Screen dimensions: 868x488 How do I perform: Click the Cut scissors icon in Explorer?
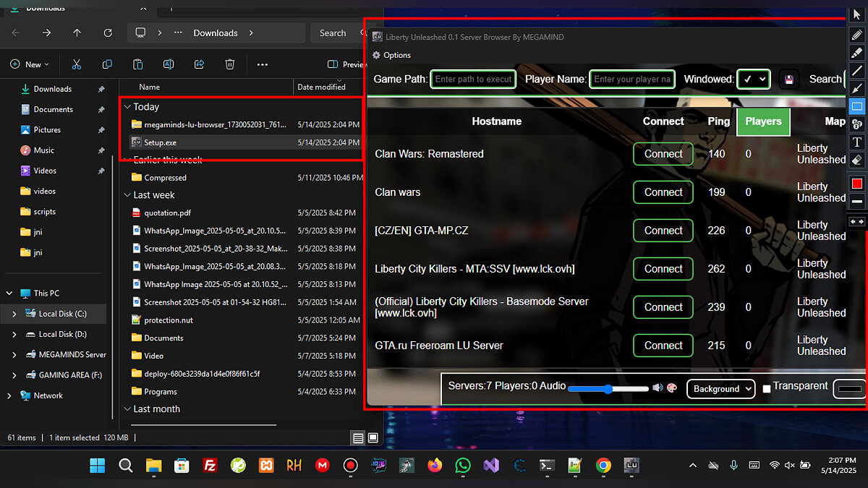[77, 64]
